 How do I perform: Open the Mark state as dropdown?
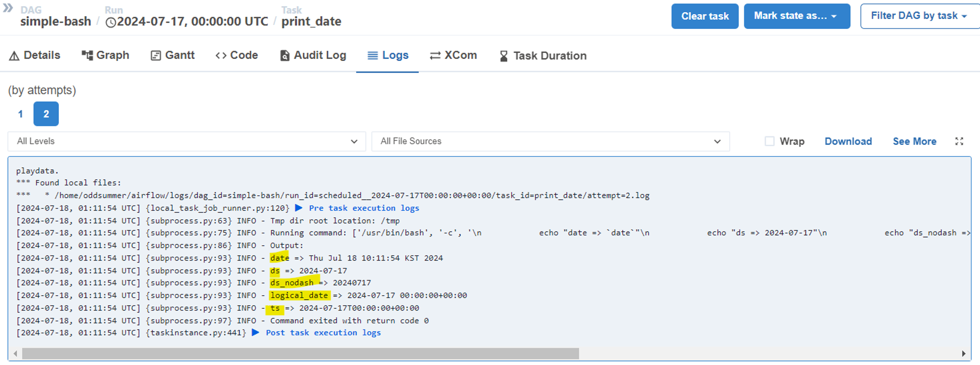(797, 16)
